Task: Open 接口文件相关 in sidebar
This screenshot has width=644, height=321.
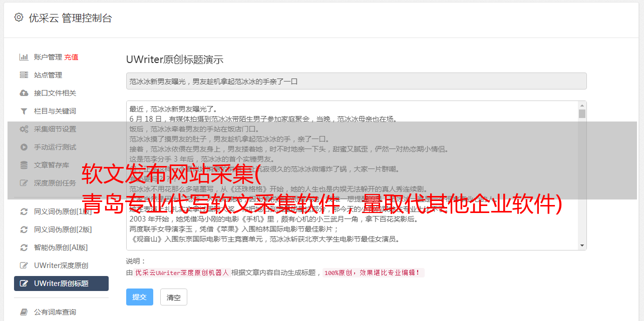Action: tap(55, 93)
